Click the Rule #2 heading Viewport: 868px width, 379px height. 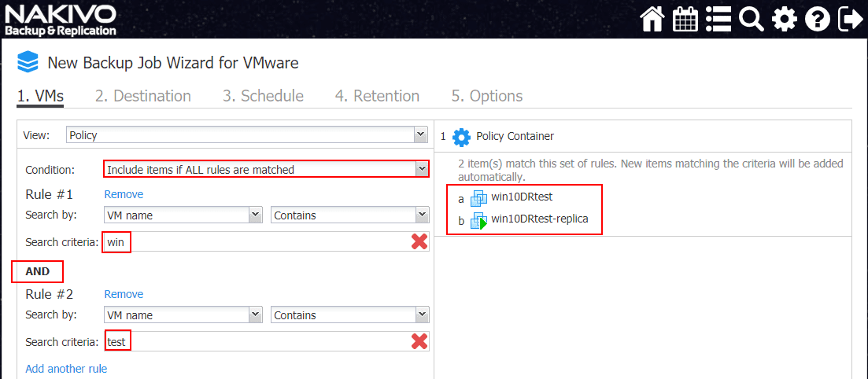[x=50, y=294]
